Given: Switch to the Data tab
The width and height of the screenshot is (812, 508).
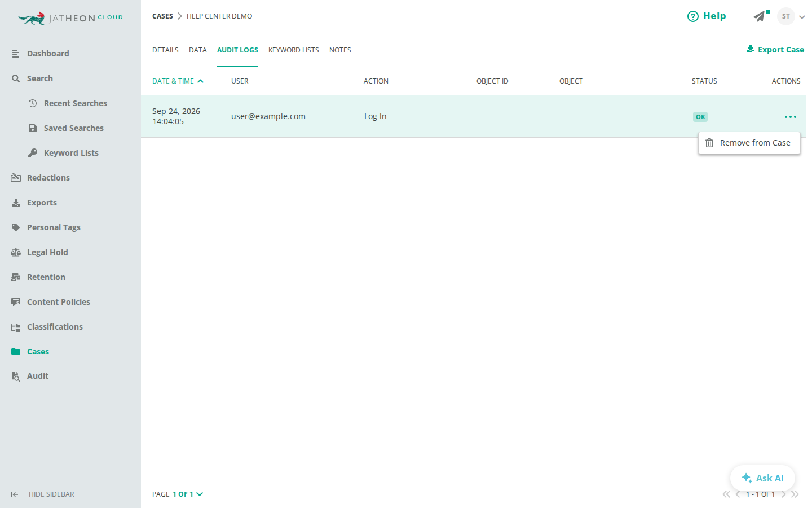Looking at the screenshot, I should [198, 50].
